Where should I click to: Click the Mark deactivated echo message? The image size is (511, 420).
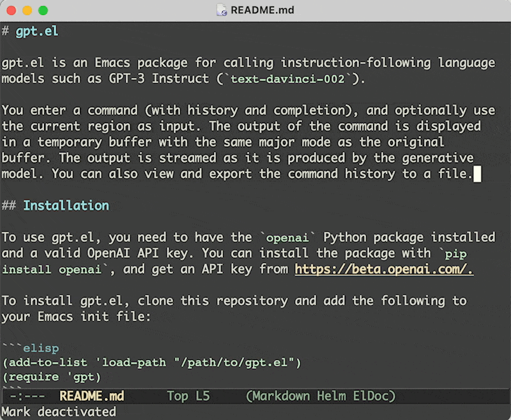pyautogui.click(x=59, y=412)
